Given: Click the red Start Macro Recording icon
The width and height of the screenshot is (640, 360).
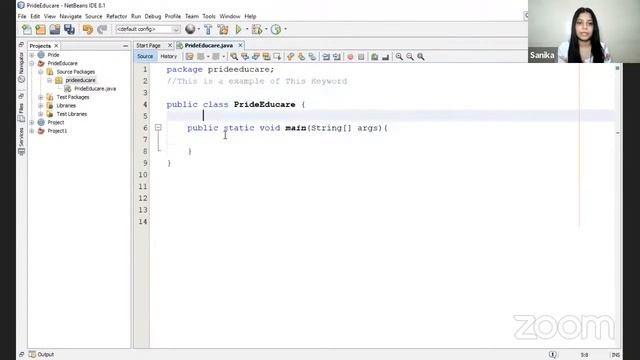Looking at the screenshot, I should tap(350, 57).
